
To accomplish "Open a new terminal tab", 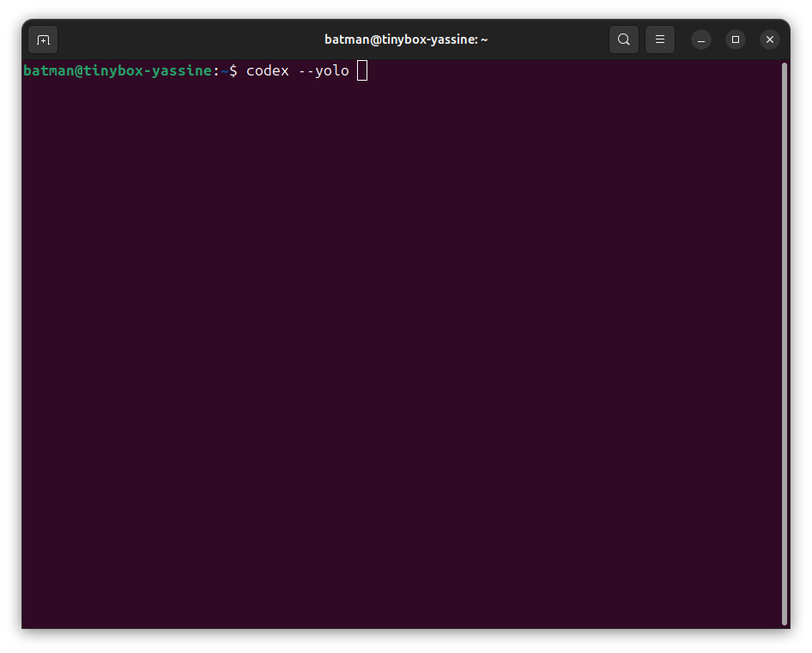I will coord(43,39).
